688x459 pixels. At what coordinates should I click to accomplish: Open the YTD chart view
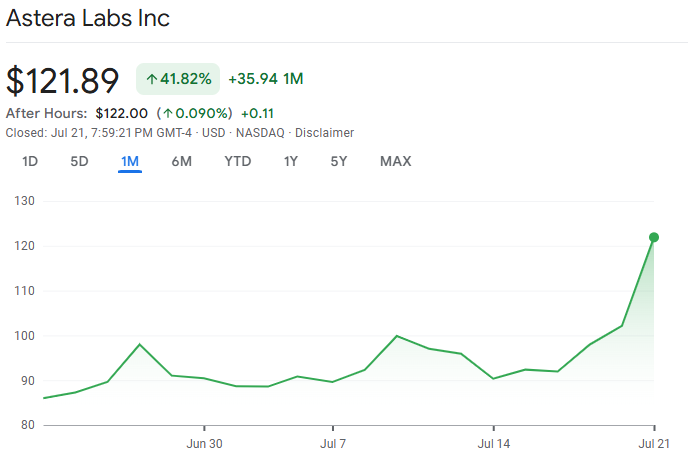[x=238, y=161]
